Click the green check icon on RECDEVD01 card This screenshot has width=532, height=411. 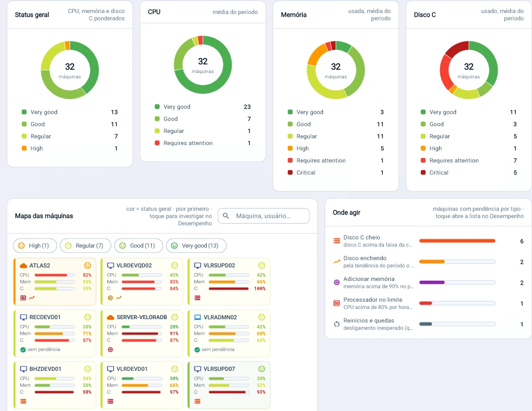pos(23,350)
